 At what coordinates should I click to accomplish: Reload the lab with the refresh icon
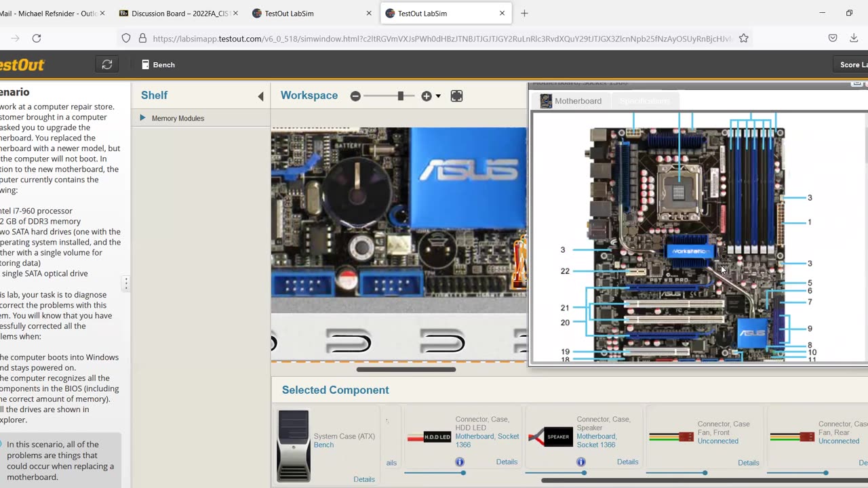[x=107, y=64]
